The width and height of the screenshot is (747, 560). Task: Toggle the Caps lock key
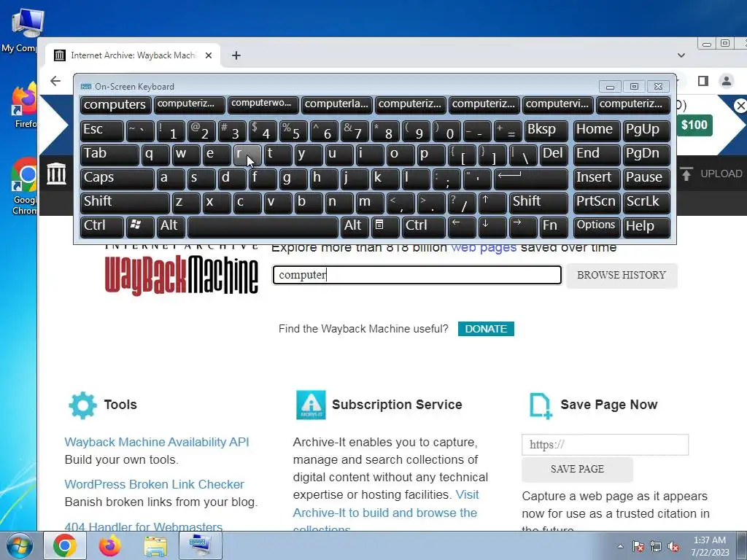(117, 179)
